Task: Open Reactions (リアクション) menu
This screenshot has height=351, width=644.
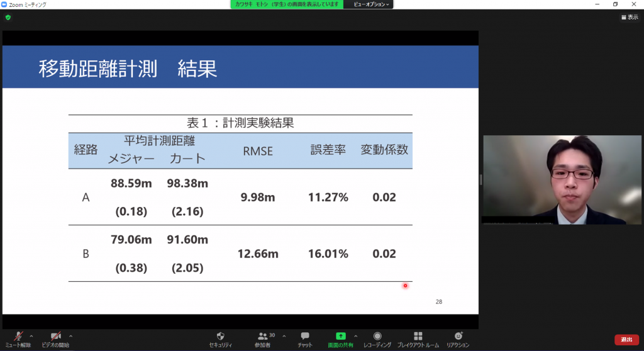Action: coord(458,338)
